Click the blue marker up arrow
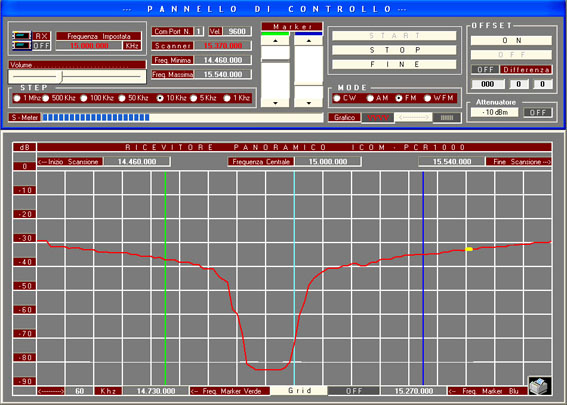 (x=308, y=41)
